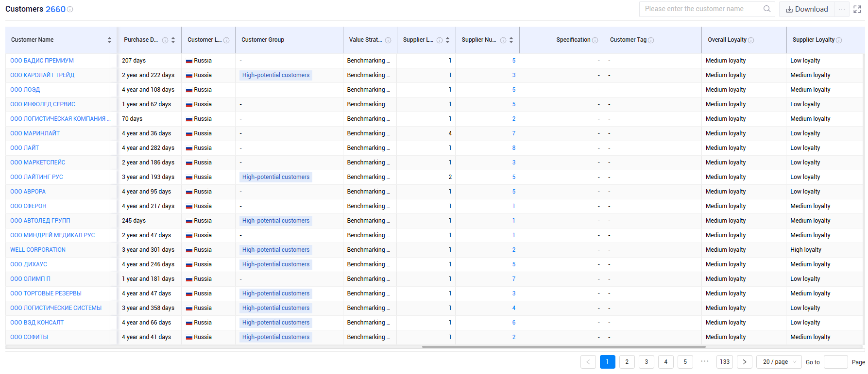
Task: Show info tooltip for Purchase D... column
Action: click(x=165, y=40)
